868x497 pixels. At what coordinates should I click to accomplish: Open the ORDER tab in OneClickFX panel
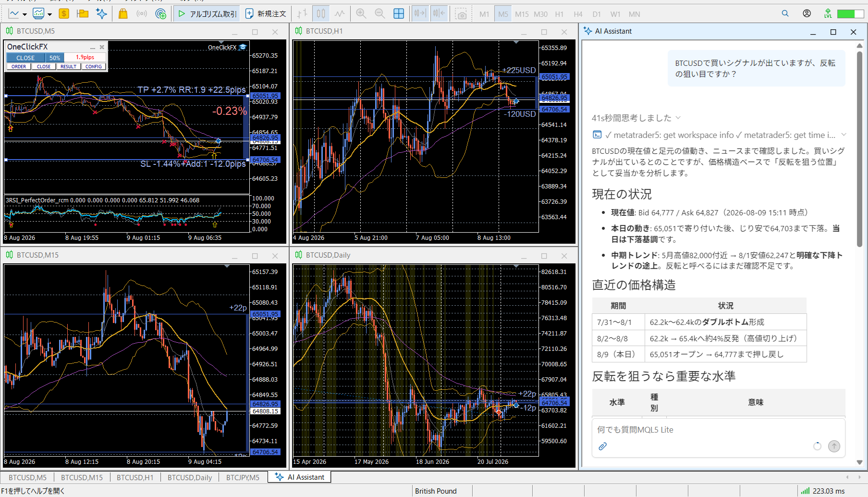pyautogui.click(x=19, y=67)
